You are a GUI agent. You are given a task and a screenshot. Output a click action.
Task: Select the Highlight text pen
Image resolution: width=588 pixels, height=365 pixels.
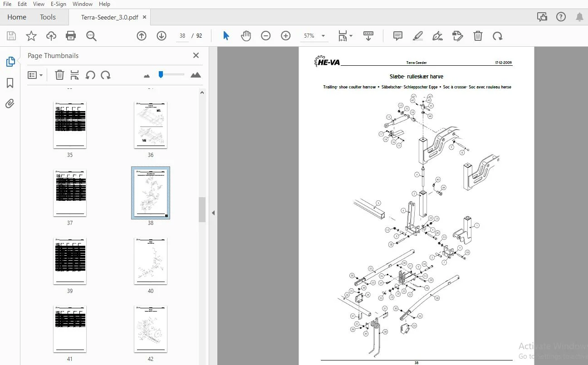coord(418,36)
